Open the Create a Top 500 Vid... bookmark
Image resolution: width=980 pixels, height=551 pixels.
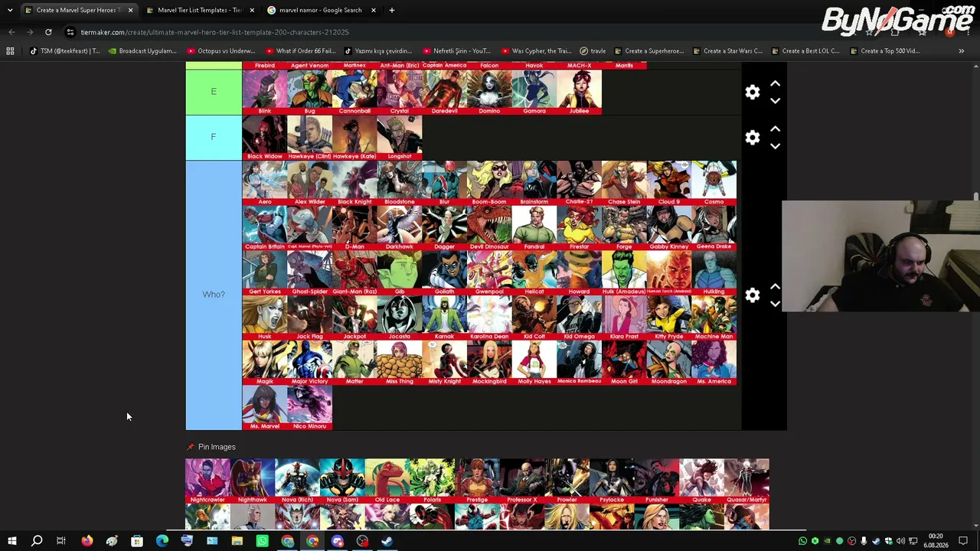click(x=884, y=51)
